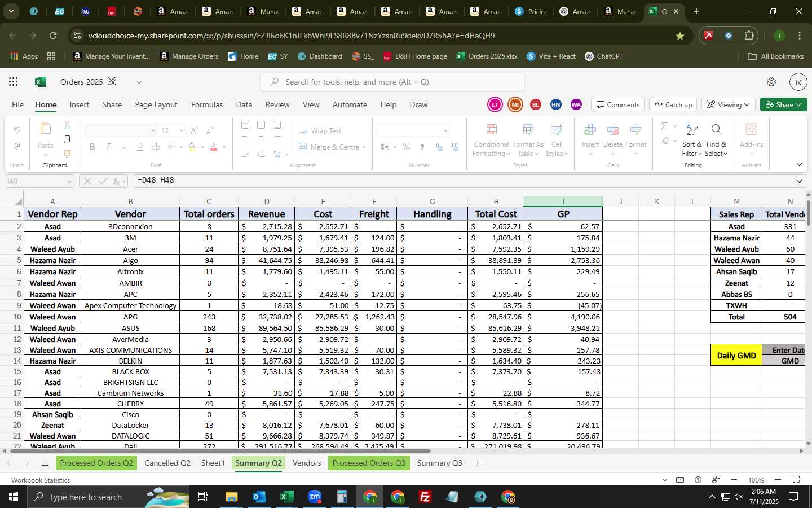Open the number format dropdown
The width and height of the screenshot is (812, 508).
445,130
